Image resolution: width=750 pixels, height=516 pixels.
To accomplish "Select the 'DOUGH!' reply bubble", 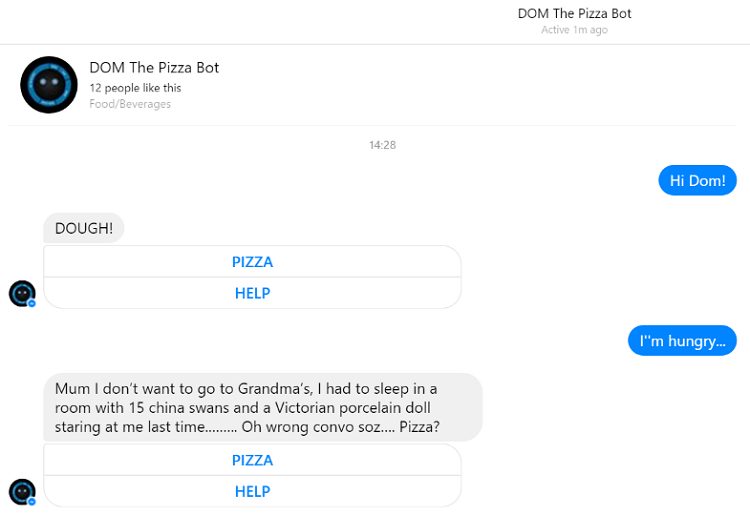I will (x=83, y=228).
